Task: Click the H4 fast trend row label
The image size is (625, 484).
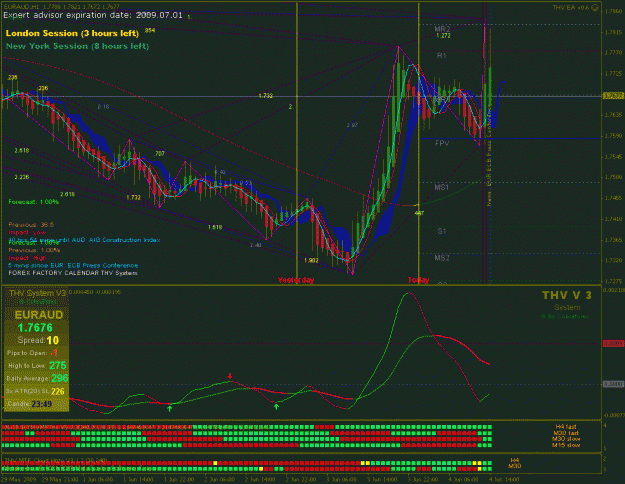Action: tap(566, 427)
